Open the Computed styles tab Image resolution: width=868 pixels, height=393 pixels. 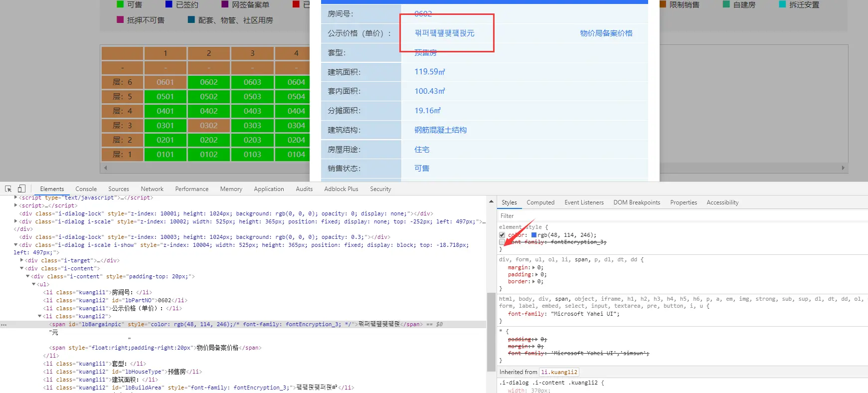click(540, 202)
